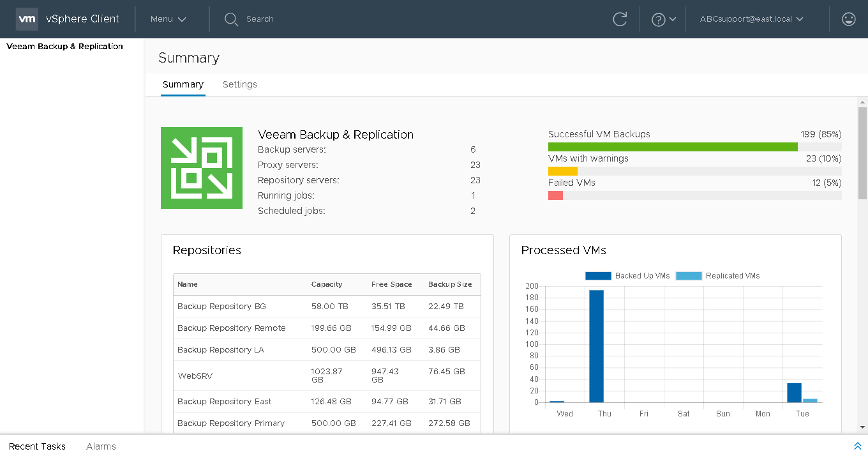Click the Tuesday Replicated VMs bar
This screenshot has width=868, height=456.
pyautogui.click(x=809, y=400)
